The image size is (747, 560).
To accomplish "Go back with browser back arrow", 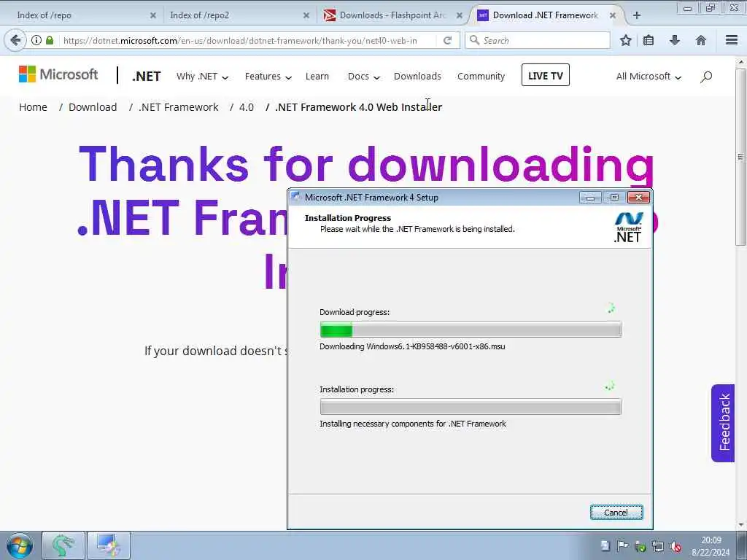I will tap(15, 41).
